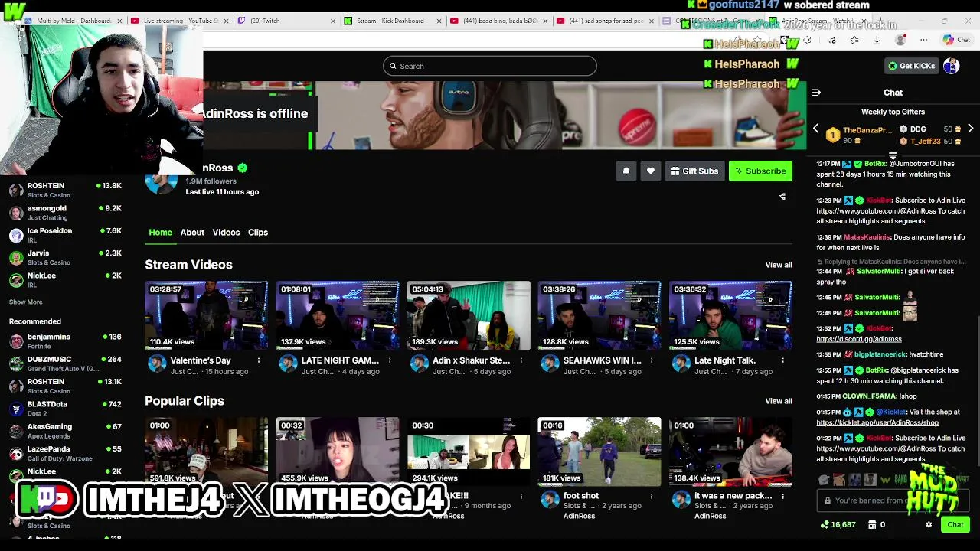View all Popular Clips
The image size is (980, 551).
coord(779,401)
